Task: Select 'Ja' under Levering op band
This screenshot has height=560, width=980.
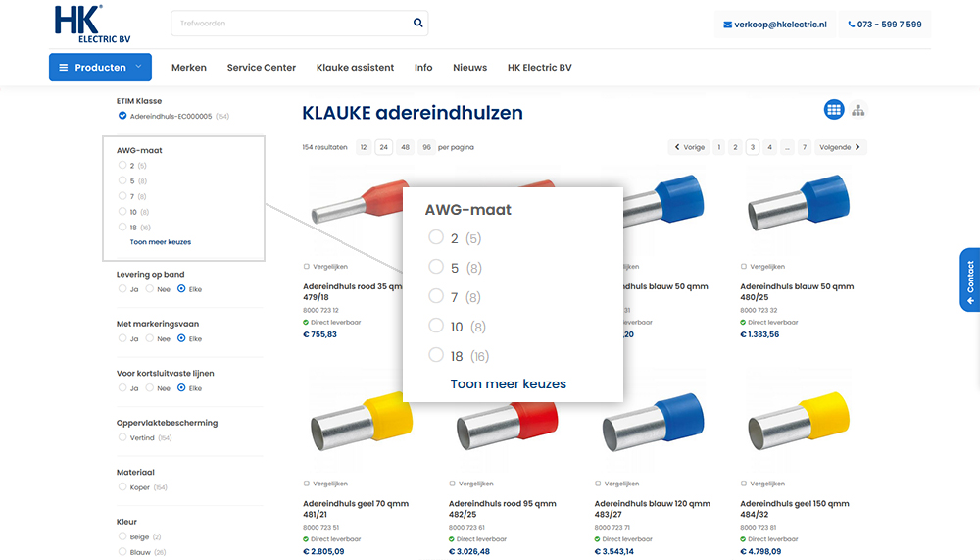Action: [122, 289]
